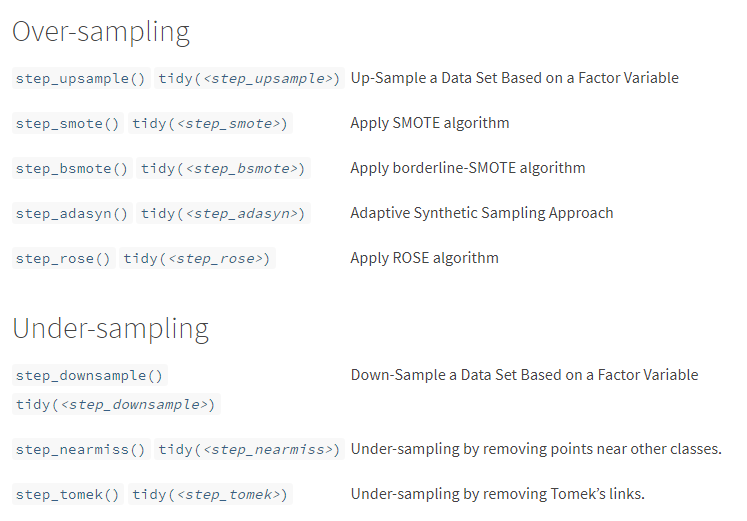
Task: Click the Under-sampling section heading
Action: point(110,328)
